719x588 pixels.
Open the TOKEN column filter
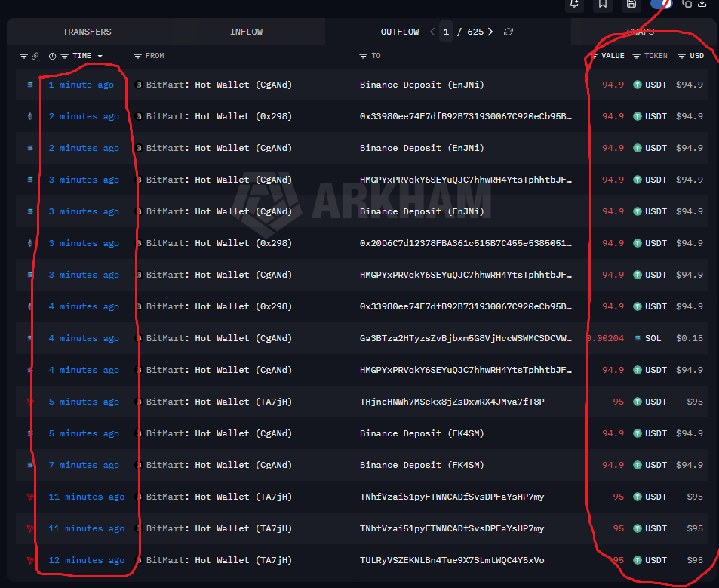pyautogui.click(x=637, y=56)
